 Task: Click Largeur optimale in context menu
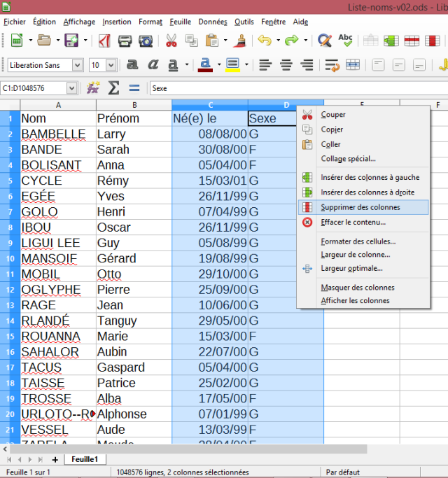pos(351,268)
